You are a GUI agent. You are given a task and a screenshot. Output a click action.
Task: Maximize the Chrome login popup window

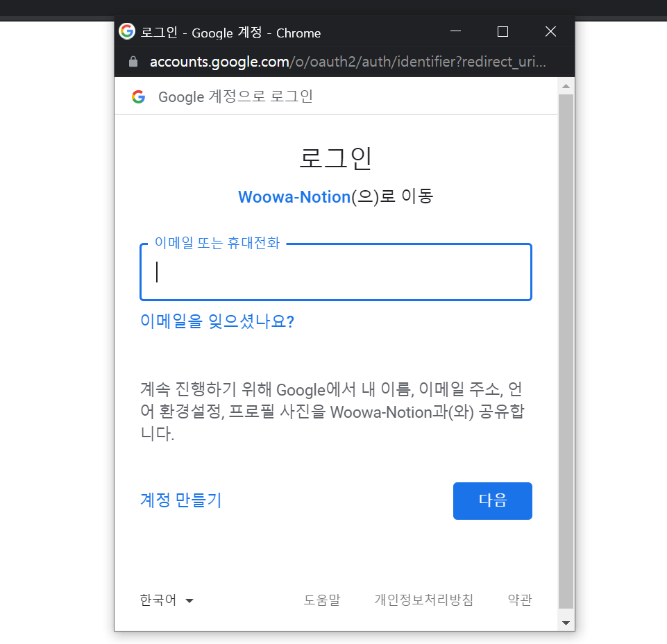click(x=503, y=31)
